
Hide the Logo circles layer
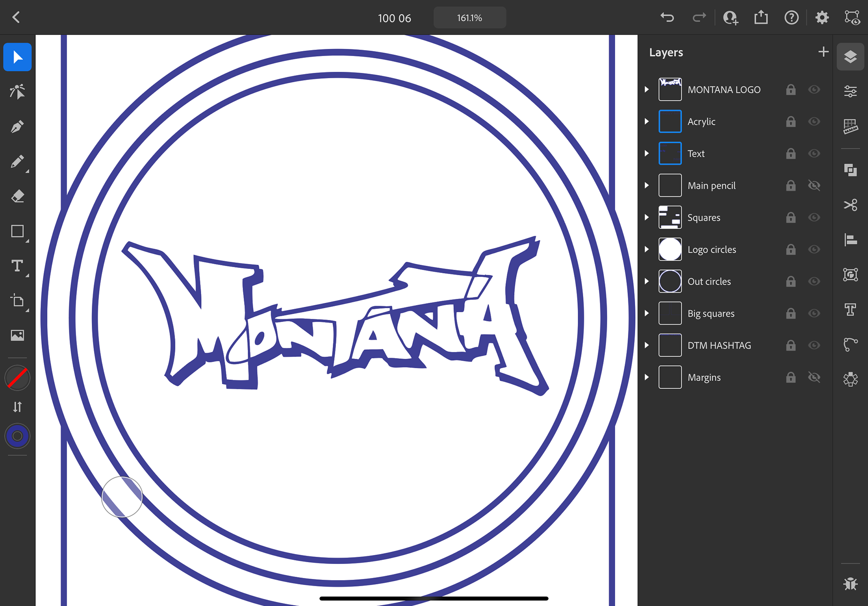pos(814,249)
